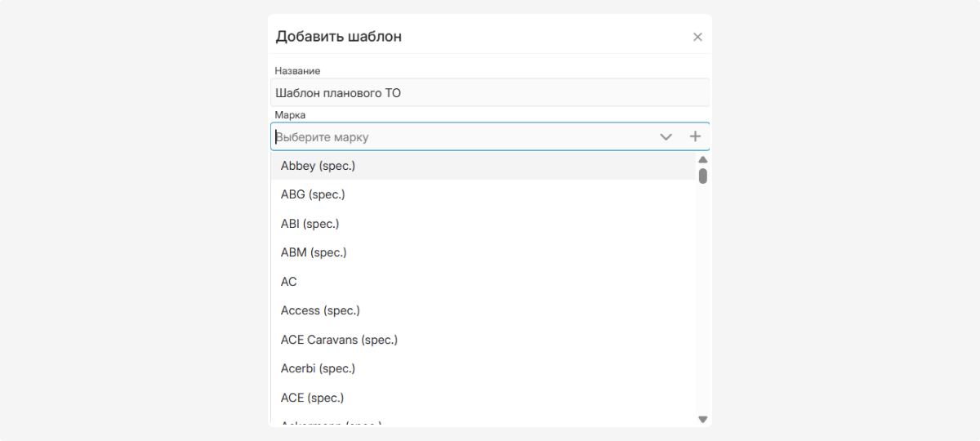Select the ACE (spec.) brand
The width and height of the screenshot is (980, 441).
[x=312, y=398]
